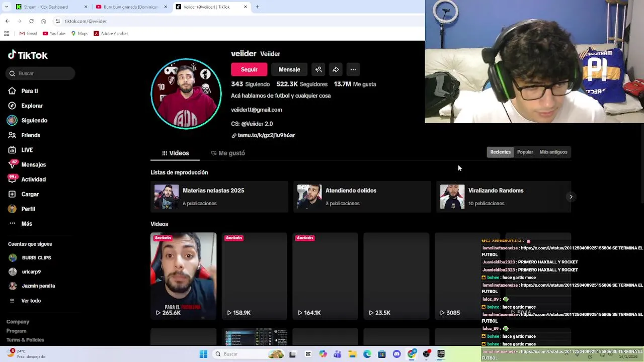Image resolution: width=644 pixels, height=362 pixels.
Task: Open the Adobe Acrobat bookmark
Action: [111, 34]
